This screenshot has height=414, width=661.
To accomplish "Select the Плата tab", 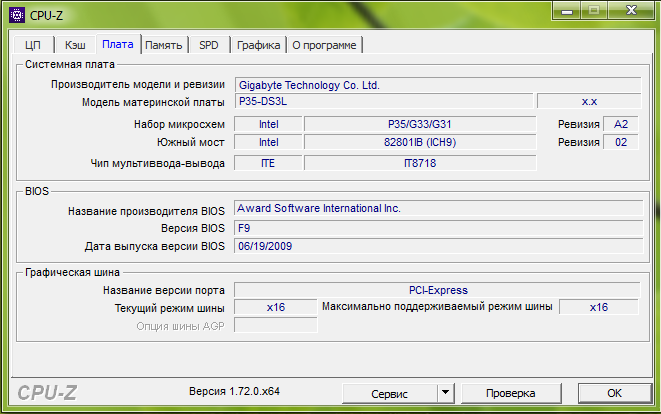I will (x=118, y=44).
